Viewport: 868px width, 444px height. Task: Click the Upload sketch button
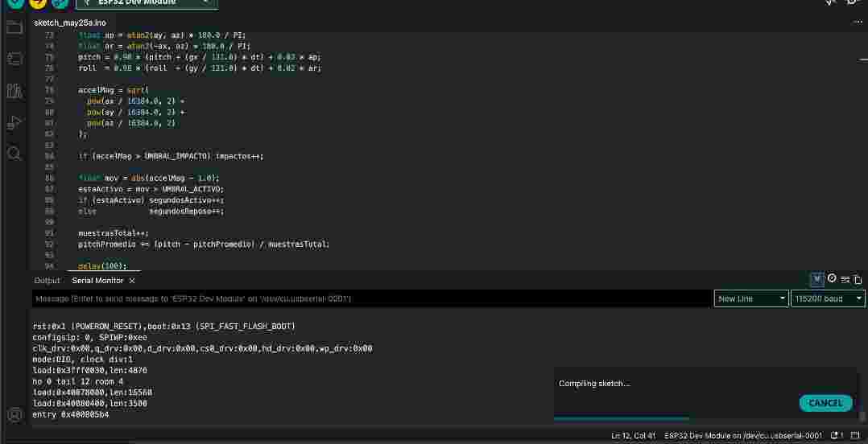pyautogui.click(x=38, y=2)
